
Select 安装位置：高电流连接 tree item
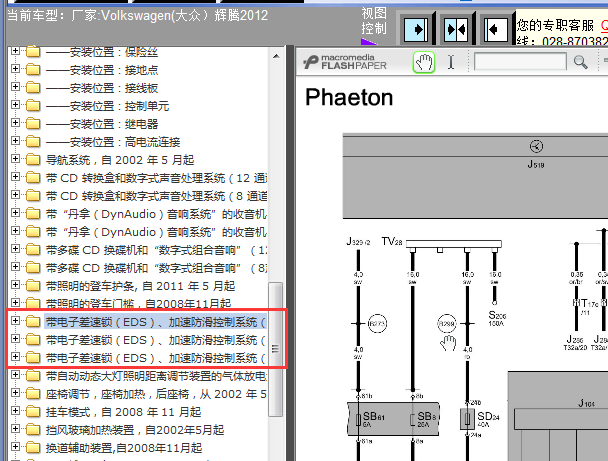(113, 142)
